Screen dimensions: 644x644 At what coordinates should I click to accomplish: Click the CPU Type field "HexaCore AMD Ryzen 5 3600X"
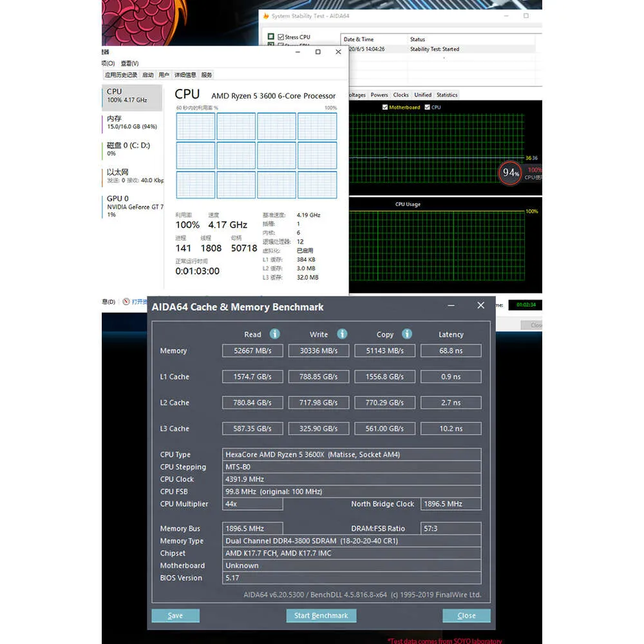[x=352, y=455]
